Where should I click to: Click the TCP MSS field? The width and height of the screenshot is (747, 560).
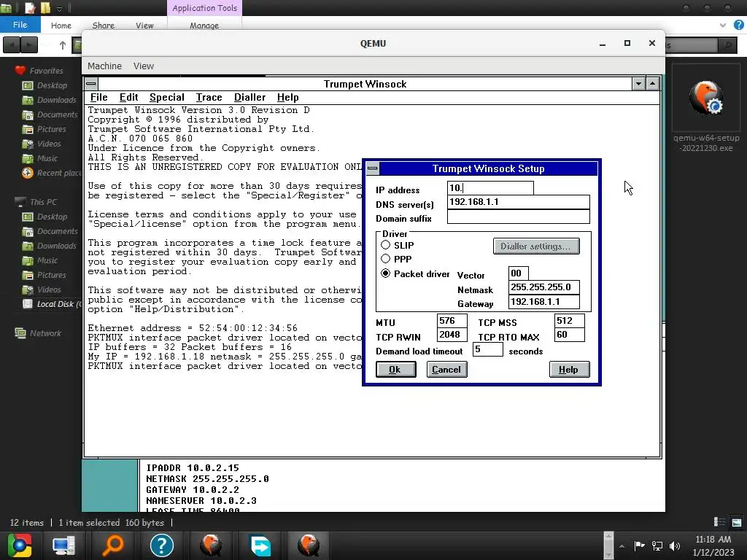point(569,321)
